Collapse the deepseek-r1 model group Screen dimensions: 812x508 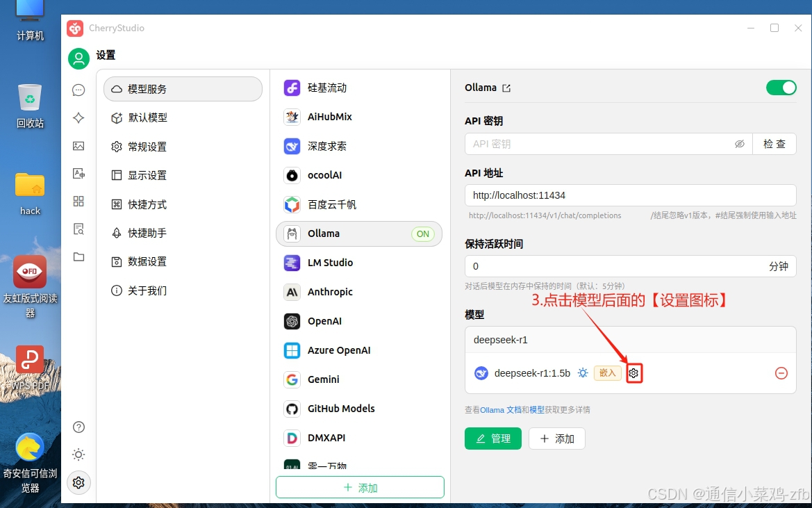tap(630, 340)
